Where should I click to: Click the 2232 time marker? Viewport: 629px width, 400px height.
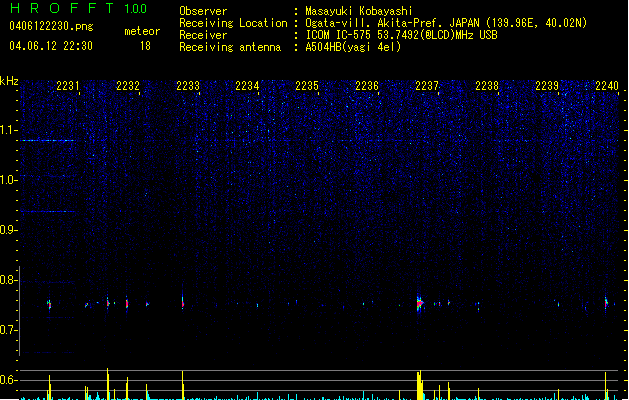click(128, 86)
